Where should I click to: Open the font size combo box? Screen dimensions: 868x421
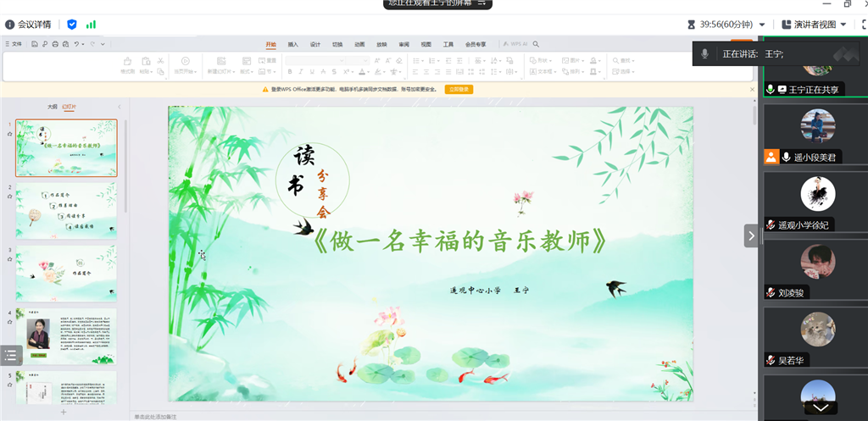358,60
